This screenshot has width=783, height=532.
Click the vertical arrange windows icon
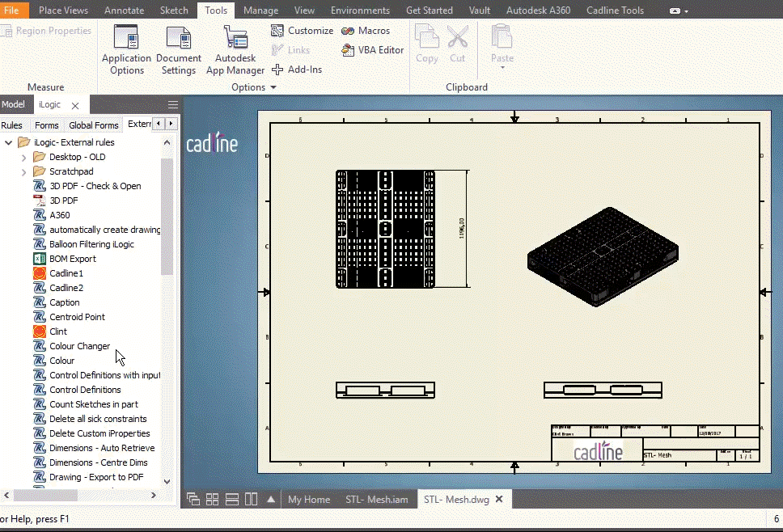coord(252,499)
